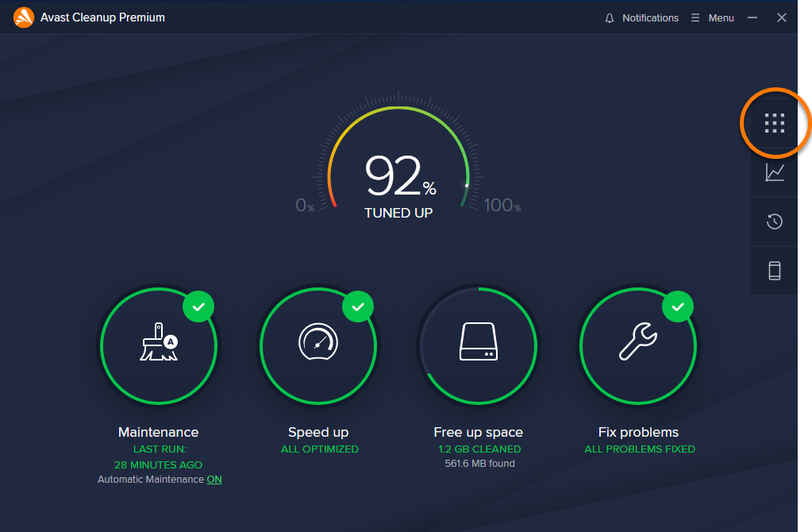
Task: Minimize the Avast Cleanup window
Action: 752,17
